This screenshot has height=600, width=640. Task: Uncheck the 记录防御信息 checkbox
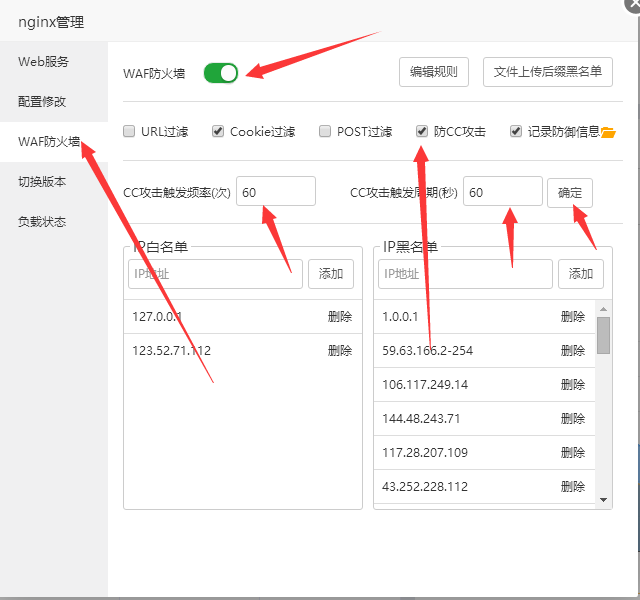click(516, 131)
